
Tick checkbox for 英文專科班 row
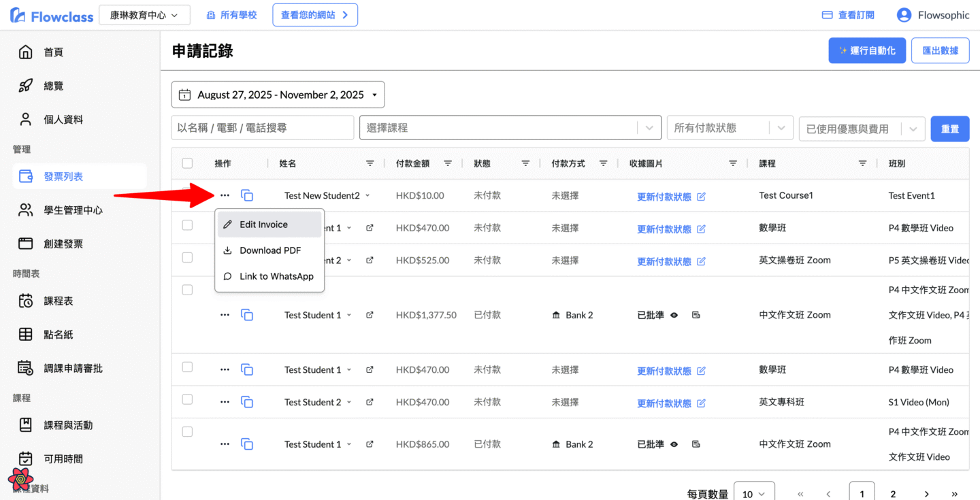coord(187,399)
